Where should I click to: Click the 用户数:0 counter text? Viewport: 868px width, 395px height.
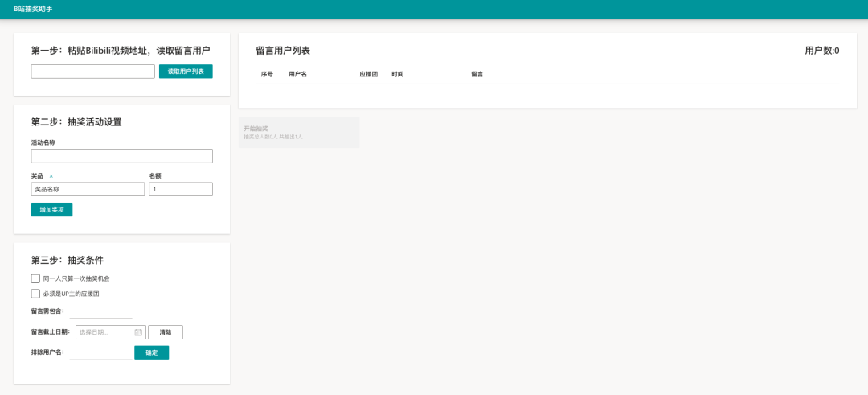pyautogui.click(x=822, y=51)
